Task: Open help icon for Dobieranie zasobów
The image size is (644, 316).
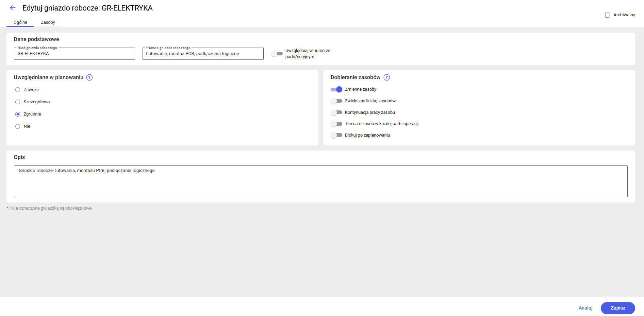Action: 386,77
